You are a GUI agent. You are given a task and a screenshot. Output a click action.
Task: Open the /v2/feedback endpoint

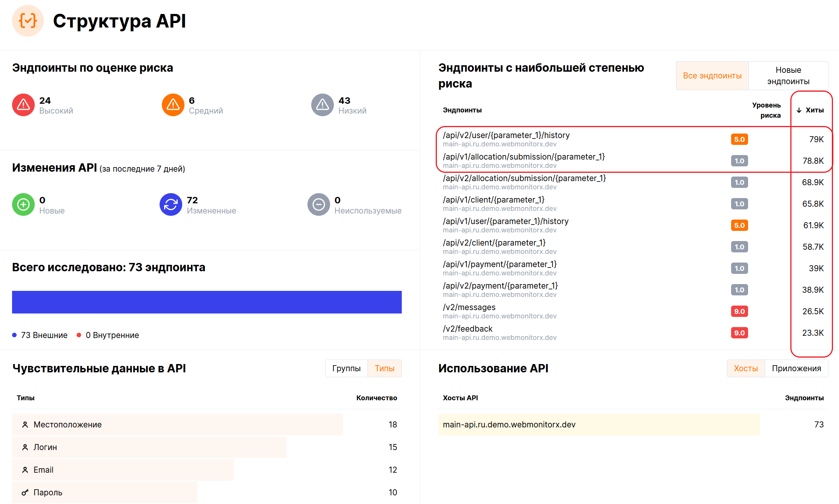[x=468, y=329]
